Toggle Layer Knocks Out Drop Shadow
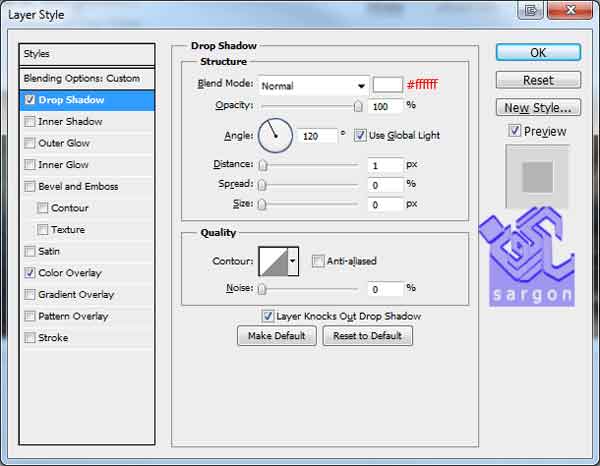The image size is (600, 466). coord(267,316)
